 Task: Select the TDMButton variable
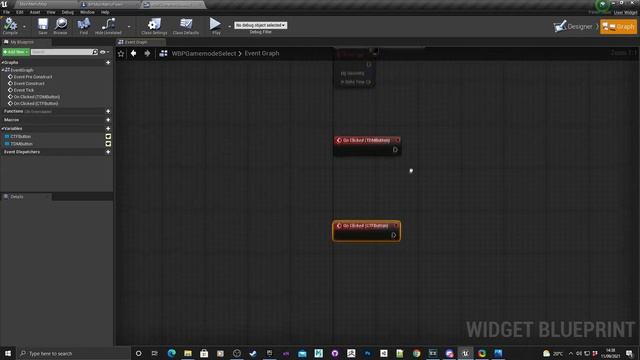(21, 144)
